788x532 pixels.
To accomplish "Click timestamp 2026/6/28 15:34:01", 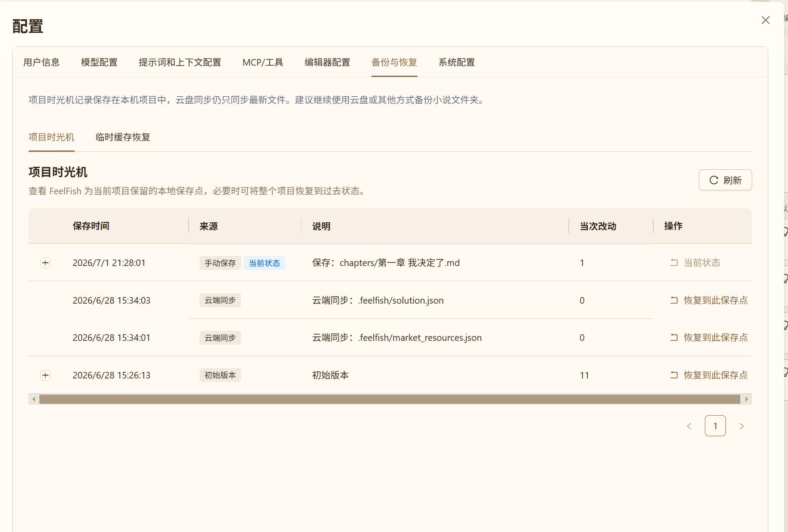I will point(112,337).
